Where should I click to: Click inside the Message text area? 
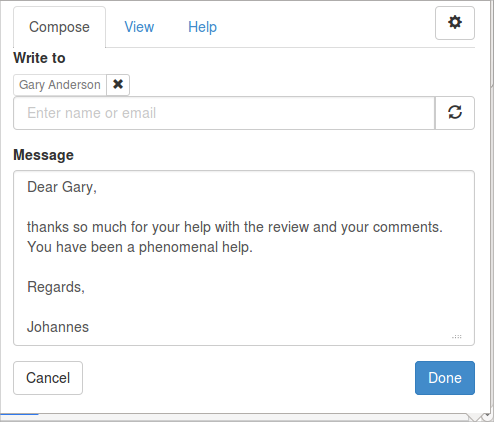point(244,258)
